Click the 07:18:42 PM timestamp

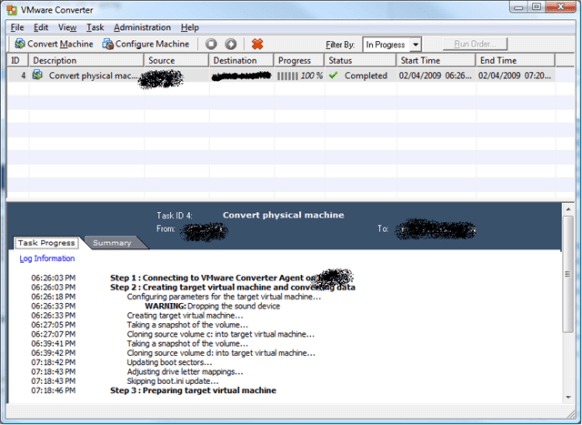[x=53, y=362]
